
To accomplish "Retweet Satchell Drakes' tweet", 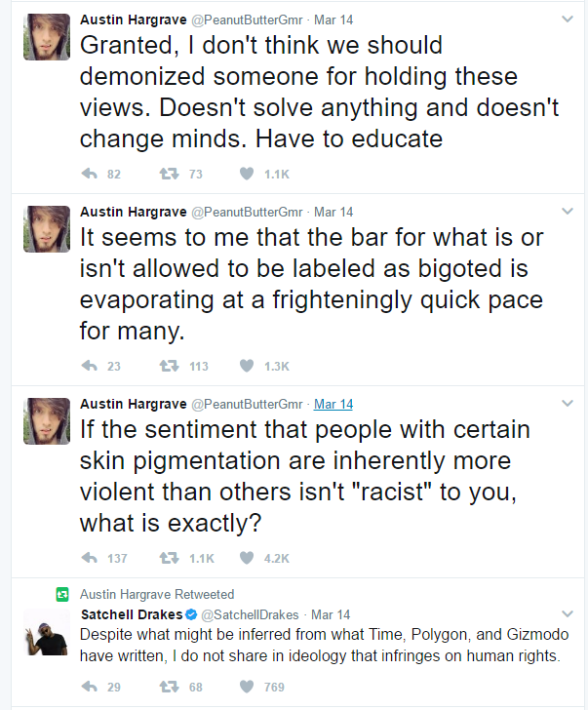I will pyautogui.click(x=169, y=687).
